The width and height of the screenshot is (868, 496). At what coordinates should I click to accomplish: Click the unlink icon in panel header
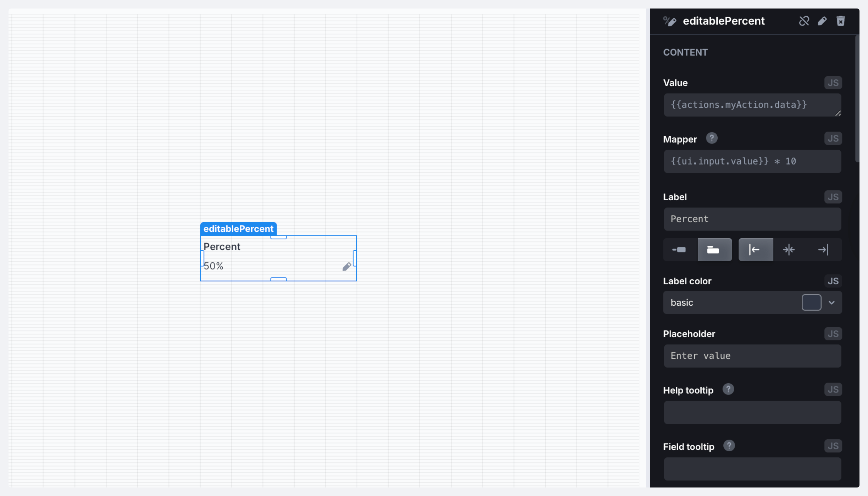(x=804, y=21)
